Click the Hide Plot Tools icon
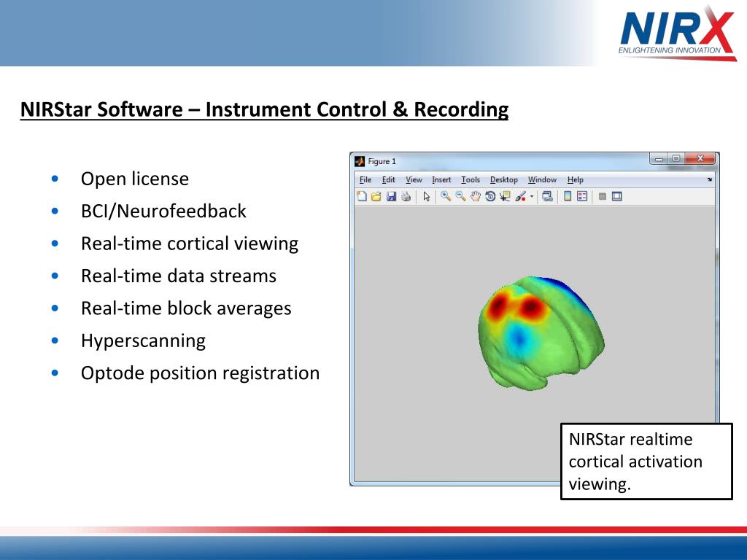Image resolution: width=747 pixels, height=560 pixels. tap(602, 196)
